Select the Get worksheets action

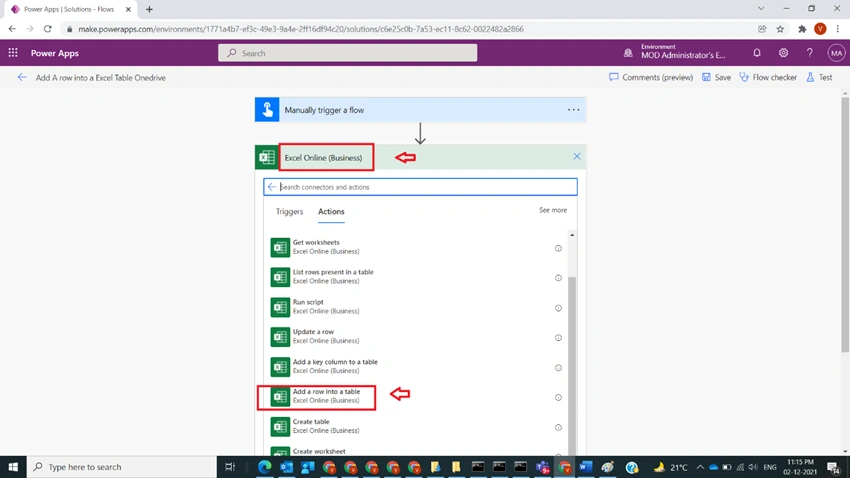(x=417, y=247)
